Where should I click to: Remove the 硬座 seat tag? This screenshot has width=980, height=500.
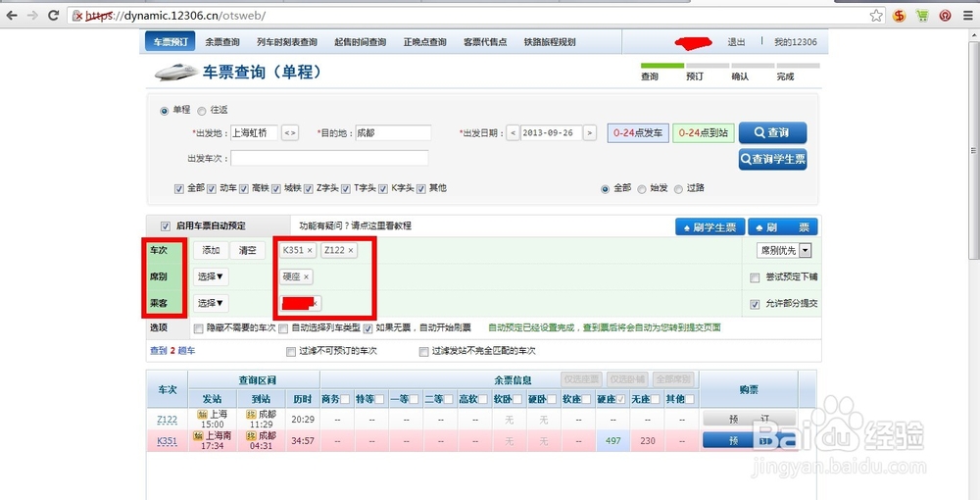pyautogui.click(x=306, y=276)
